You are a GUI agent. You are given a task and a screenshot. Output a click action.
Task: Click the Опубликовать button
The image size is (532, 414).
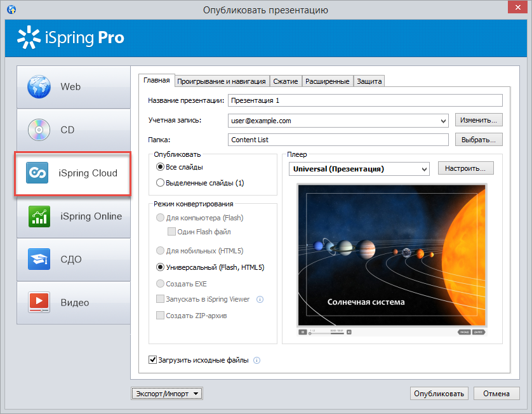coord(439,394)
